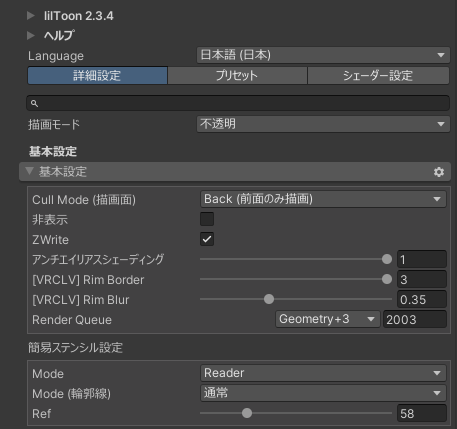
Task: Click the Rim Border slider handle
Action: tap(387, 279)
